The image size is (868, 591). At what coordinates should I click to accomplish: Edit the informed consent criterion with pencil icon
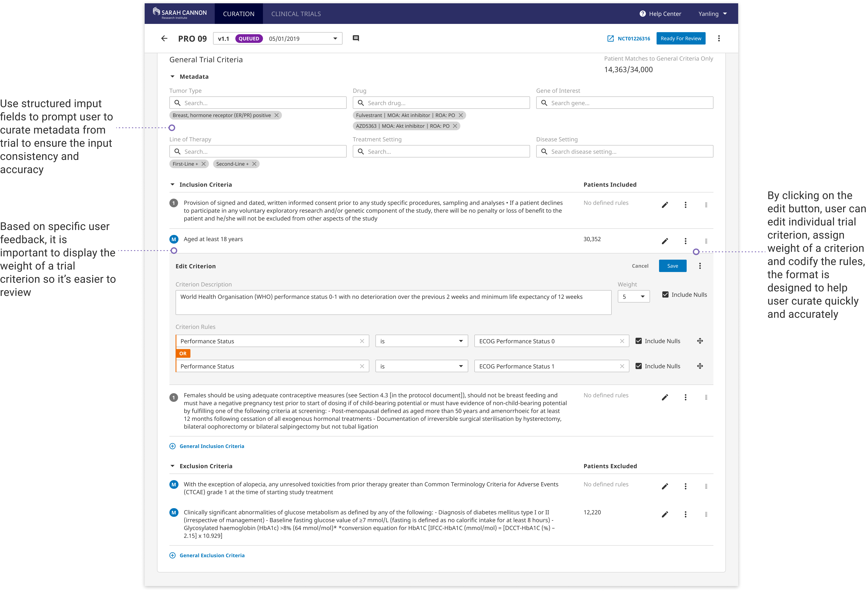point(665,205)
